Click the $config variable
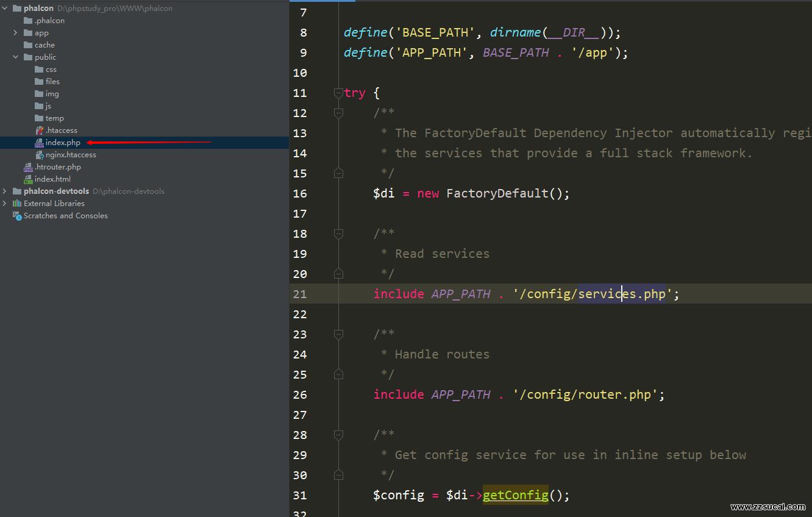This screenshot has height=517, width=812. coord(399,495)
